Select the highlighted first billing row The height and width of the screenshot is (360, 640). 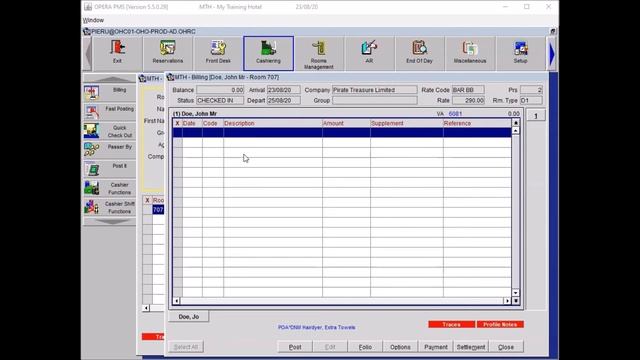(x=342, y=132)
